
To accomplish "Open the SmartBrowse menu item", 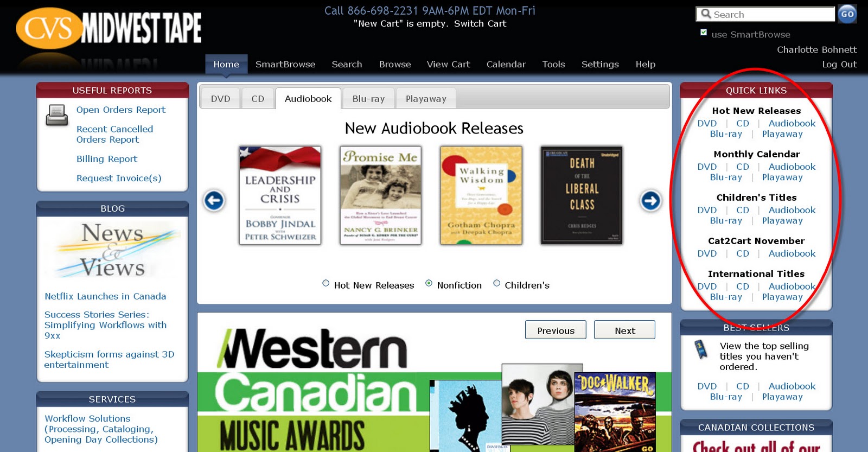I will point(285,64).
